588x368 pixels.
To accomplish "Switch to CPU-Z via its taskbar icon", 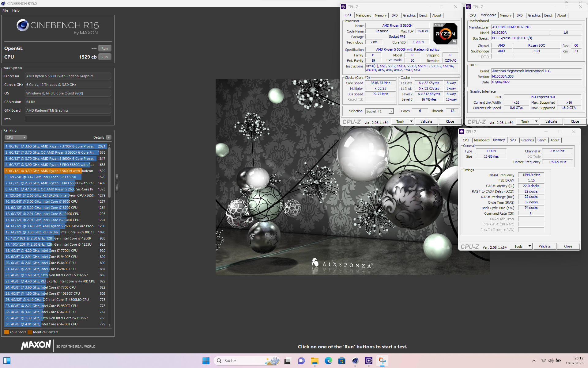I will click(x=369, y=361).
